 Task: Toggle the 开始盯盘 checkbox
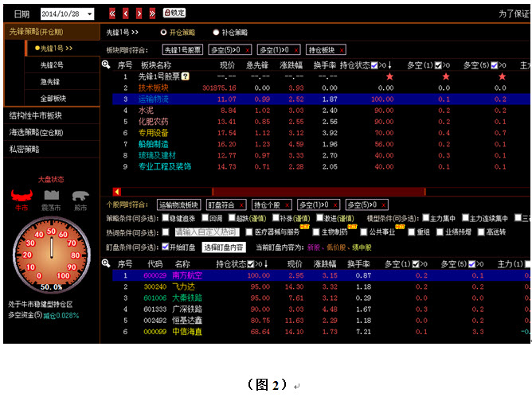[166, 247]
